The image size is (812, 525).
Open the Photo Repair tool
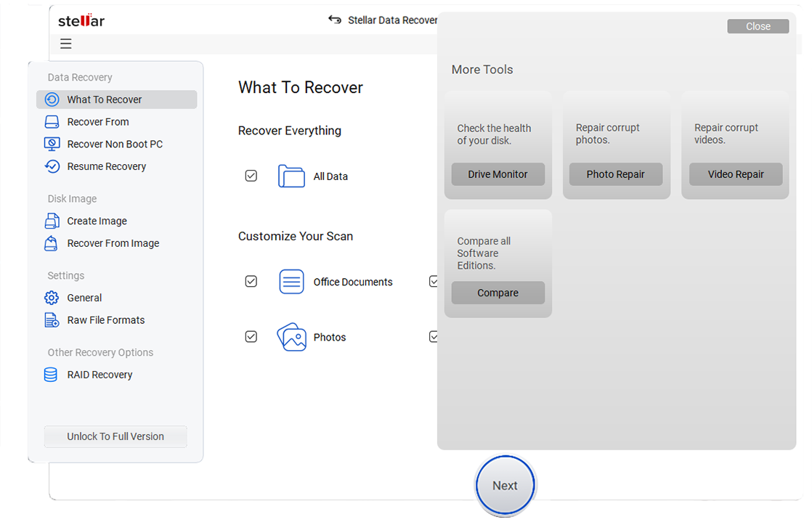coord(616,174)
